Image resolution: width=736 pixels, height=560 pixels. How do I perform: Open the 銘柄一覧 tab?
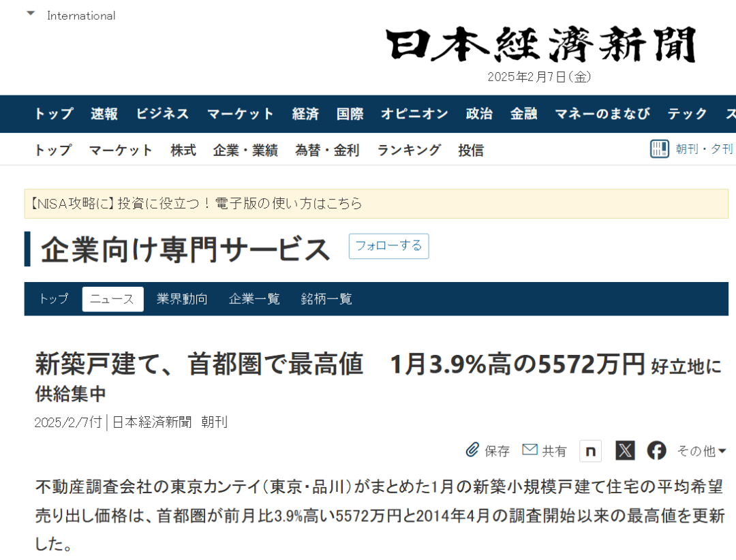pos(326,299)
